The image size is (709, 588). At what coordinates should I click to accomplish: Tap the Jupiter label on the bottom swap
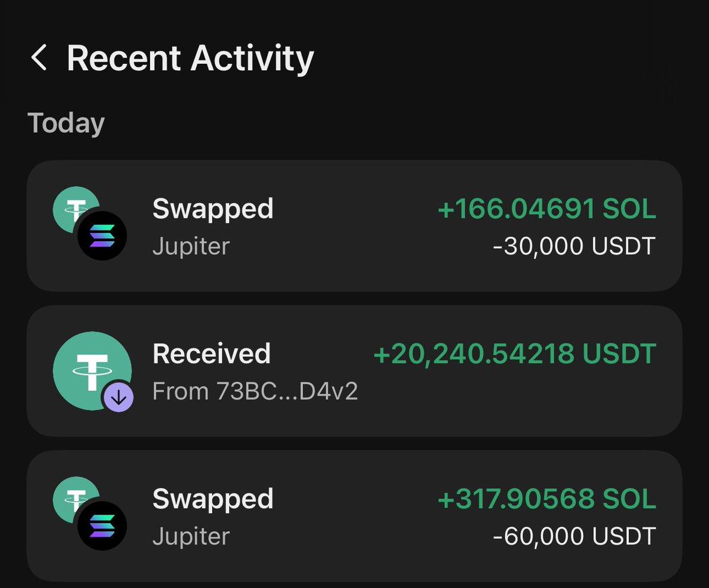coord(190,536)
